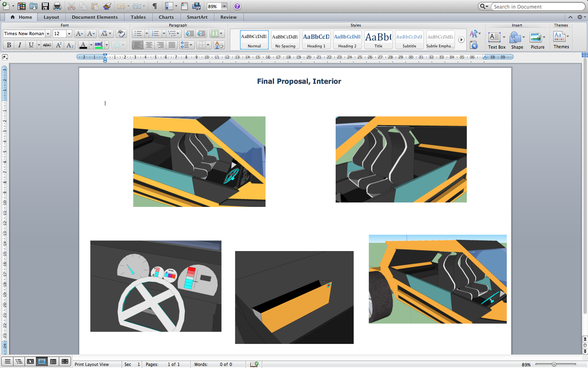Switch to the Charts ribbon tab
The height and width of the screenshot is (368, 588).
click(x=166, y=17)
